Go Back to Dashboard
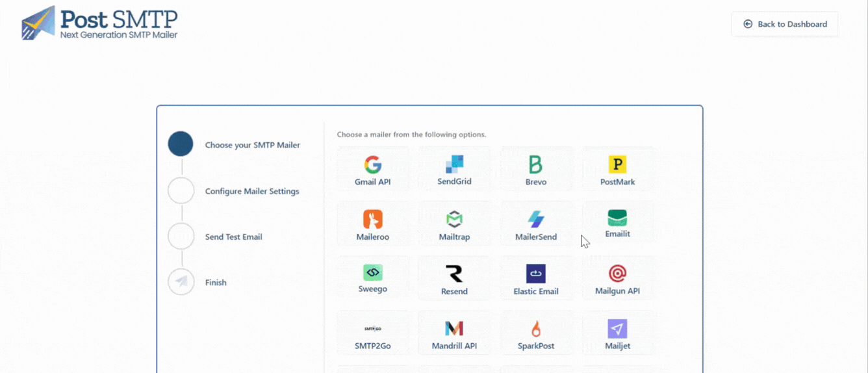The height and width of the screenshot is (373, 868). click(x=785, y=24)
